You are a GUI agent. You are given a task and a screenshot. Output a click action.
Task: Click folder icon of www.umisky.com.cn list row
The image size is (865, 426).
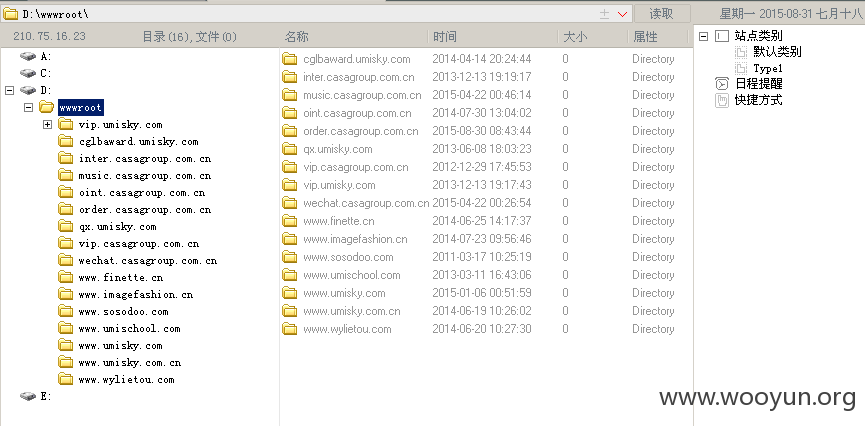click(290, 311)
